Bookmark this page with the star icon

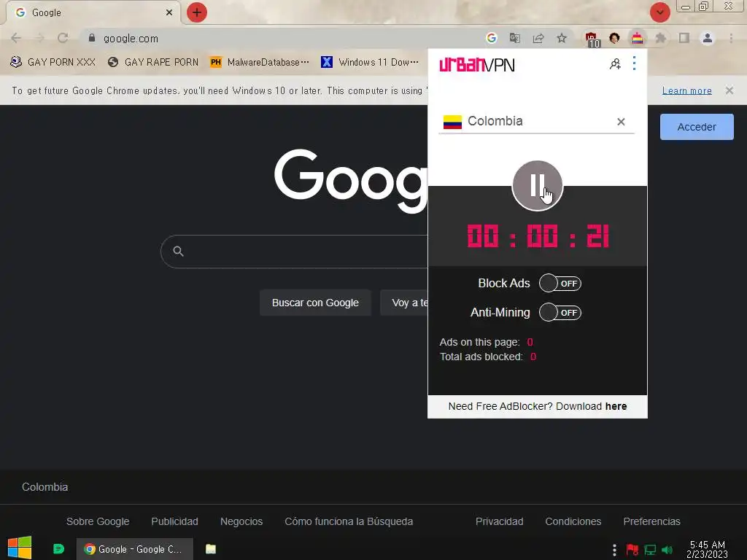[562, 38]
